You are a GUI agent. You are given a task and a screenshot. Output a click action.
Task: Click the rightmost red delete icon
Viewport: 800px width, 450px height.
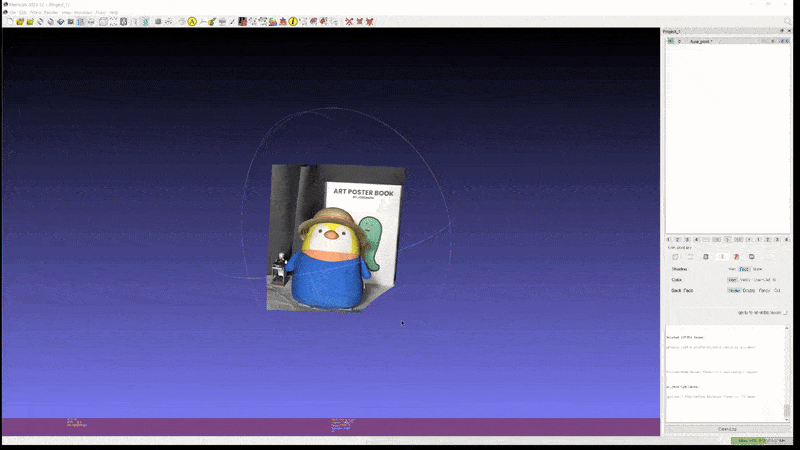pos(370,21)
